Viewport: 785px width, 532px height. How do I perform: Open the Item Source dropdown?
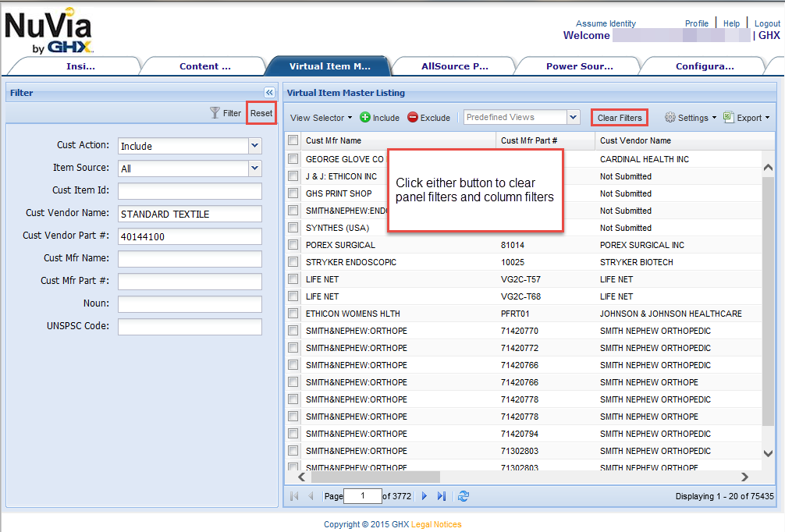click(x=255, y=168)
